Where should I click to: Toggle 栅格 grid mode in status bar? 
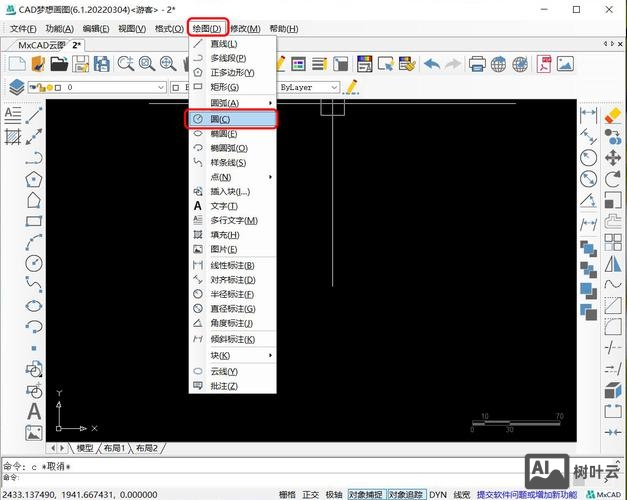[x=287, y=494]
